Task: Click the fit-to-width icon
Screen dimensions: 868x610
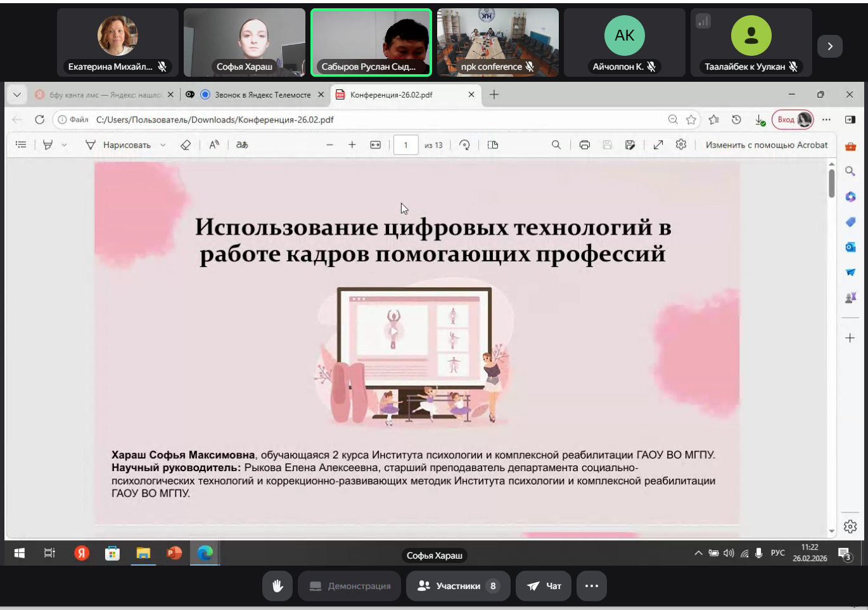Action: (376, 145)
